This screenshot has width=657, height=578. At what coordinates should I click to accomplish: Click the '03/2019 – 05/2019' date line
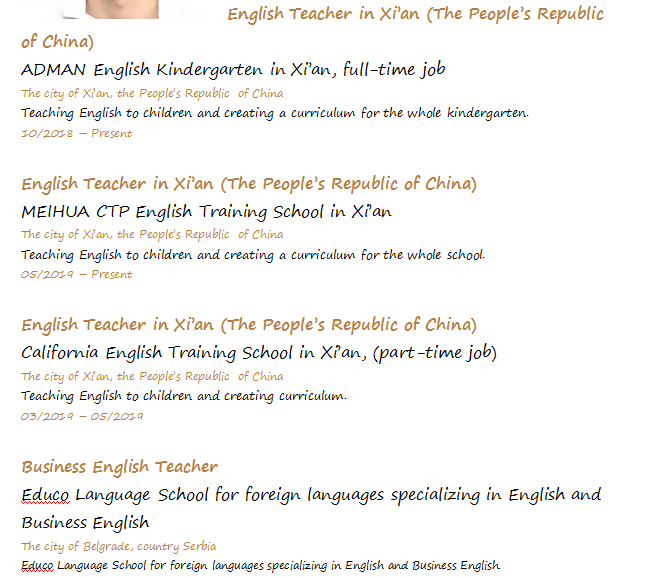[82, 416]
